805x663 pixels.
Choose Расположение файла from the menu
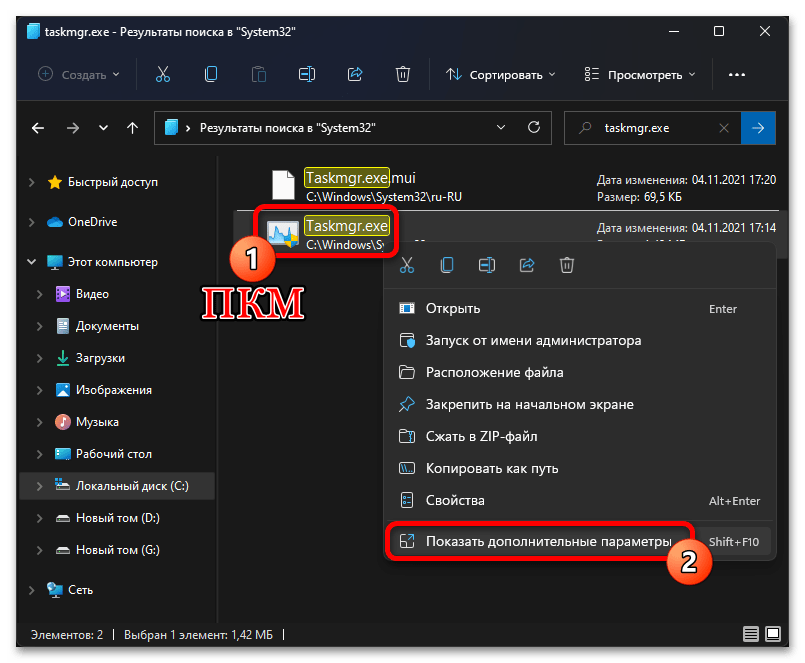(x=579, y=372)
